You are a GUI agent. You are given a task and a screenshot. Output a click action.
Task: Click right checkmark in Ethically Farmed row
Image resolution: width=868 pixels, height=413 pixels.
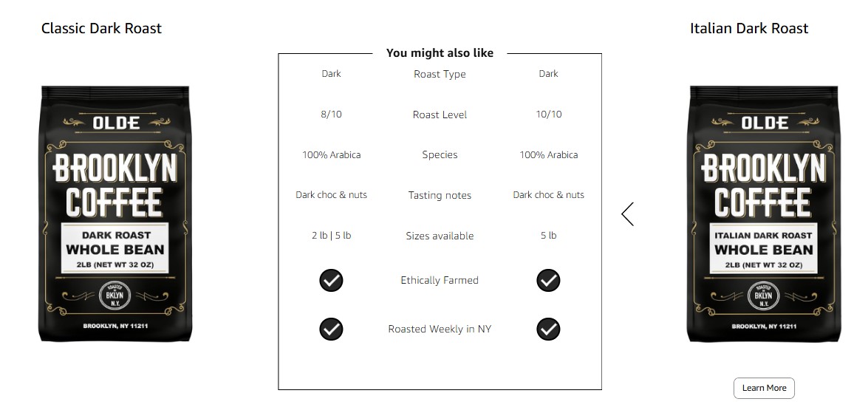pos(548,281)
